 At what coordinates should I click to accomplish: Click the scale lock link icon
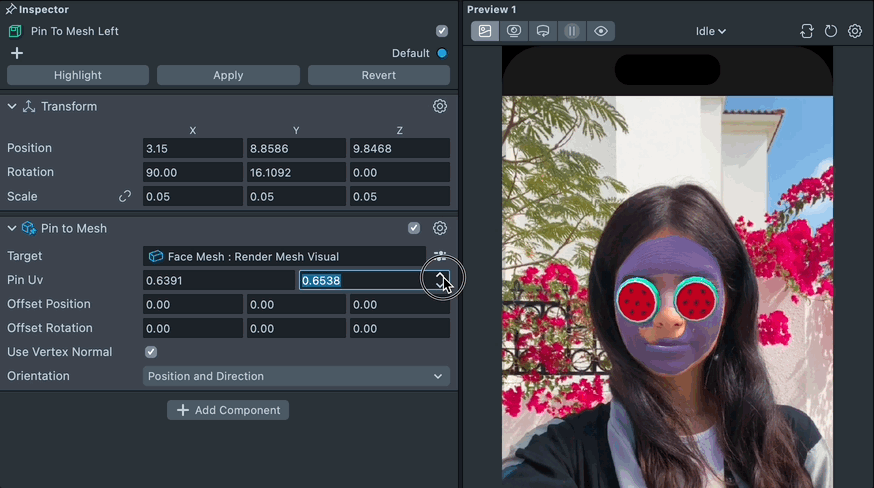point(125,196)
